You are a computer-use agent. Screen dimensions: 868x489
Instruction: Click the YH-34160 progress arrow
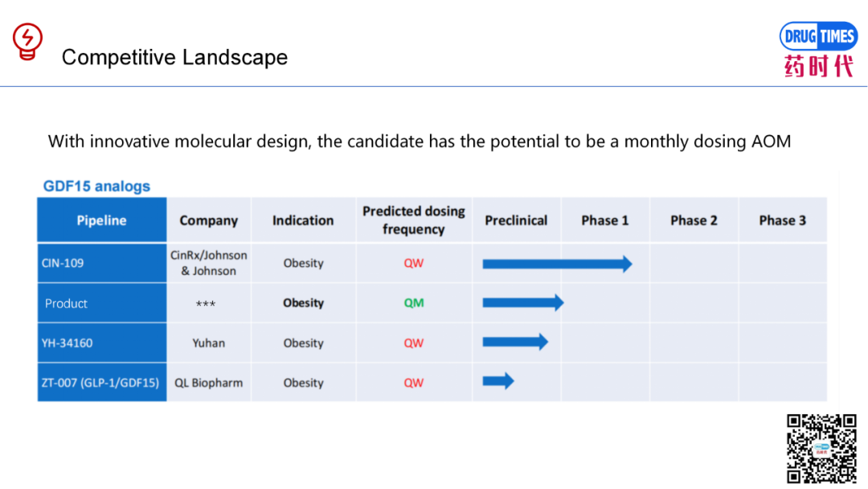515,342
